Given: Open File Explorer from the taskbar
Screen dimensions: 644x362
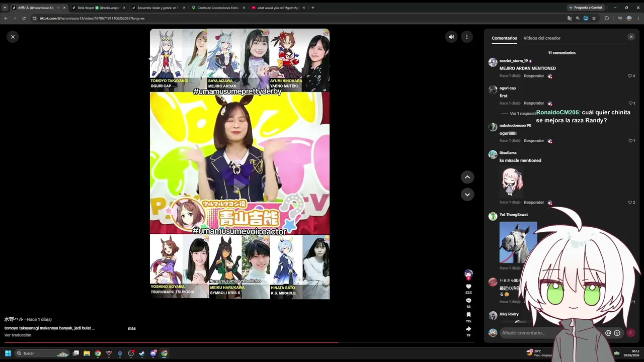Looking at the screenshot, I should pos(87,353).
